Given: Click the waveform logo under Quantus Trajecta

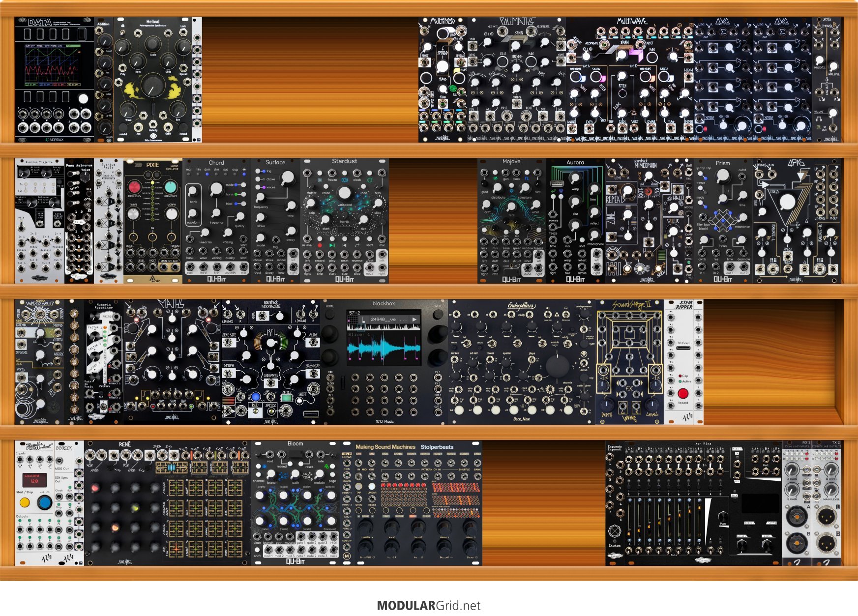Looking at the screenshot, I should click(39, 278).
